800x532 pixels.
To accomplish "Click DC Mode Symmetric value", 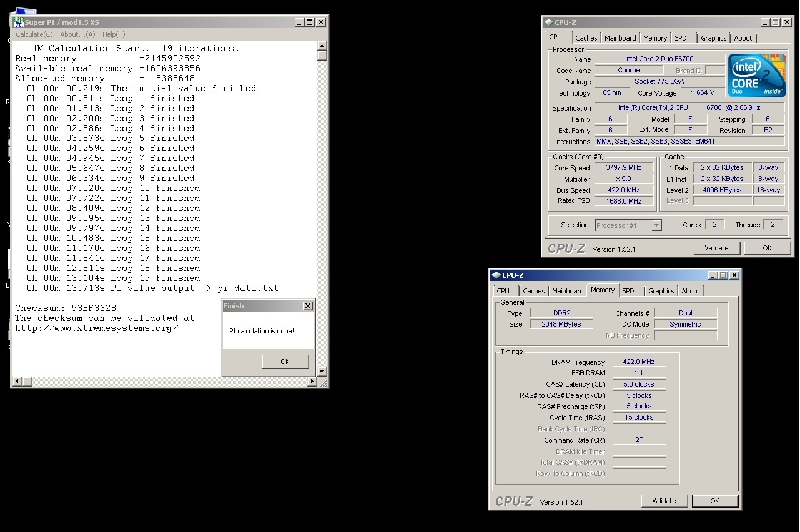I will click(x=686, y=324).
